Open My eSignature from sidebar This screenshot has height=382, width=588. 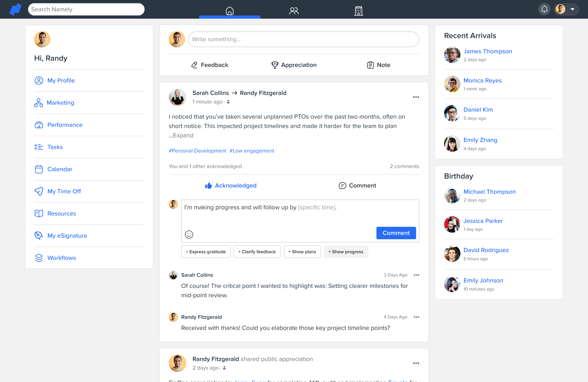tap(67, 236)
